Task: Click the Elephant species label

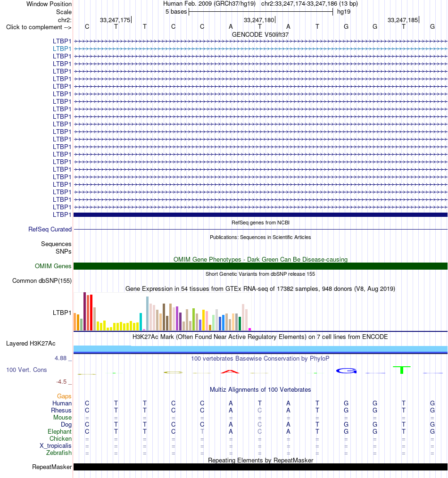Action: coord(59,432)
